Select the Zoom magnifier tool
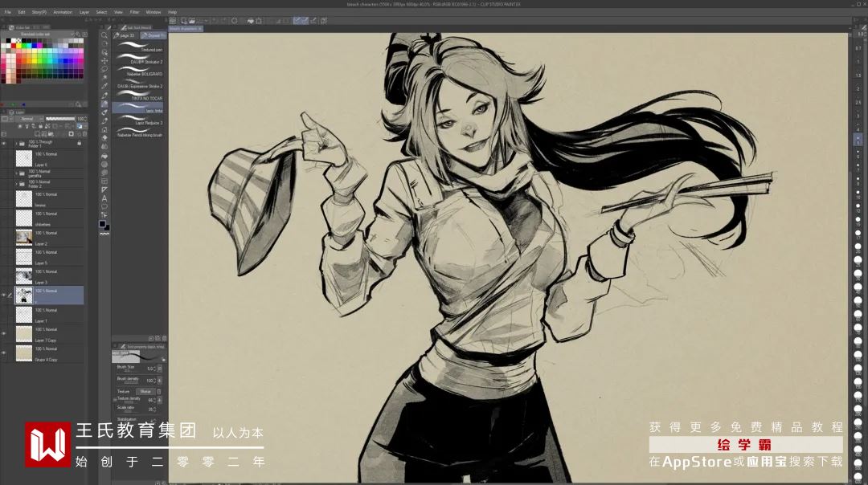 tap(104, 35)
